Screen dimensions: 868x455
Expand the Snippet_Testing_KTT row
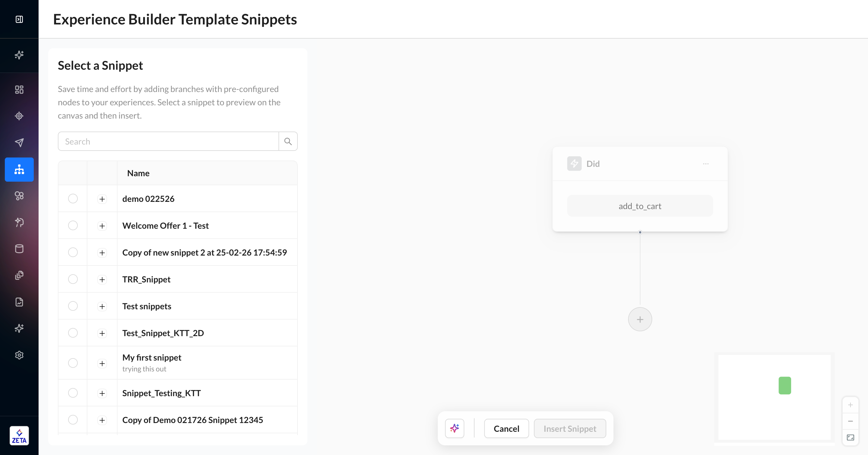click(x=102, y=393)
